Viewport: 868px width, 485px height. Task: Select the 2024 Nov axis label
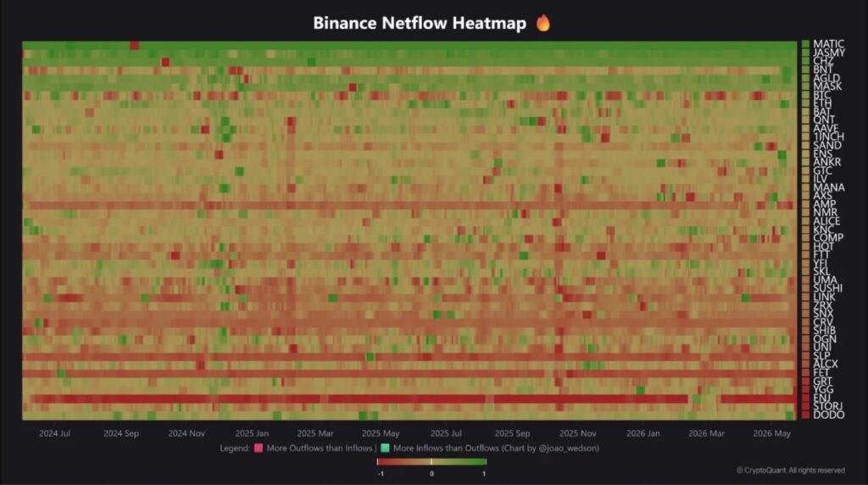coord(186,433)
